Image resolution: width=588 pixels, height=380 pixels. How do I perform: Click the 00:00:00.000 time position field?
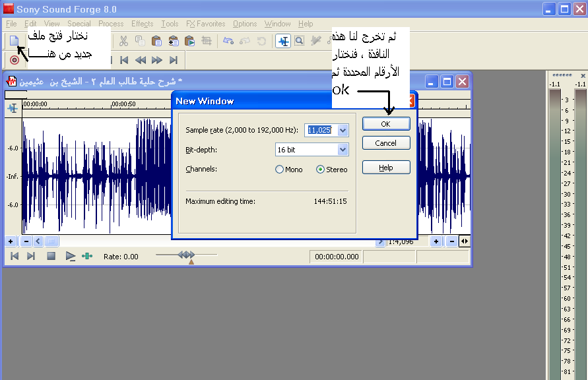coord(336,257)
